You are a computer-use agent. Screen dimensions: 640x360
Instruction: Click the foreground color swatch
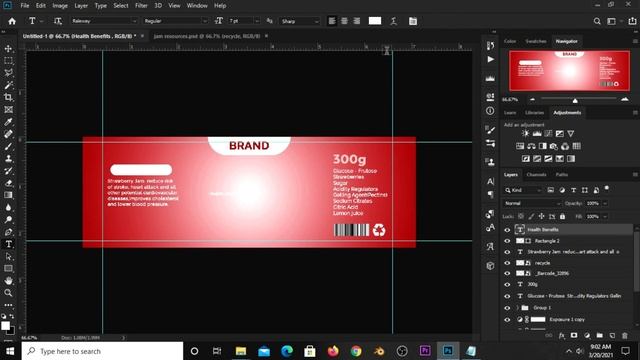[5, 325]
